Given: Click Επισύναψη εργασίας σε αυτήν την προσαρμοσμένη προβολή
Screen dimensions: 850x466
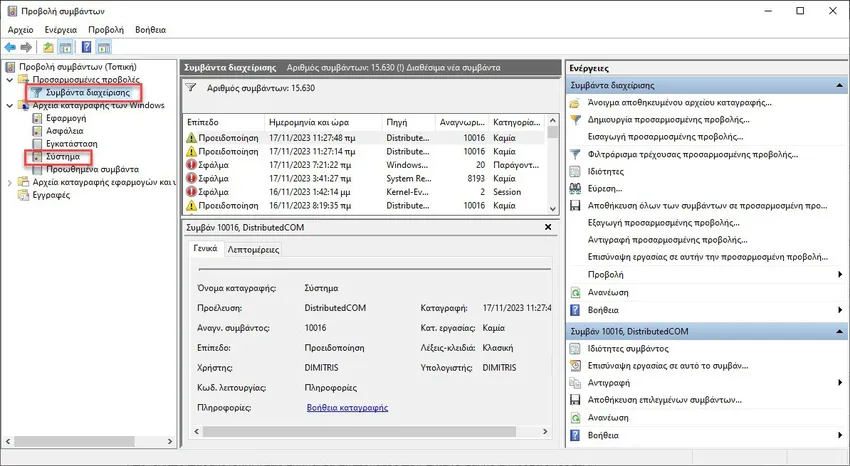Looking at the screenshot, I should (x=708, y=257).
